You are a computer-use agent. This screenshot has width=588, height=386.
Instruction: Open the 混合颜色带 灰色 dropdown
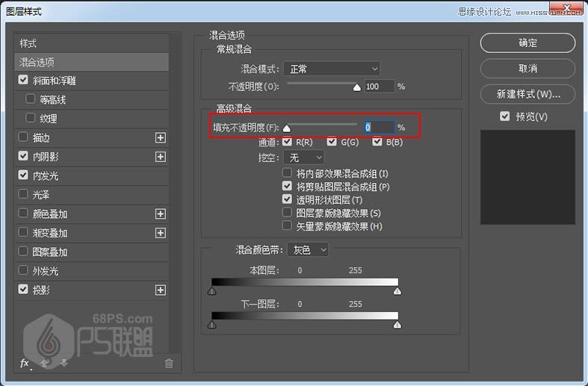pos(308,250)
